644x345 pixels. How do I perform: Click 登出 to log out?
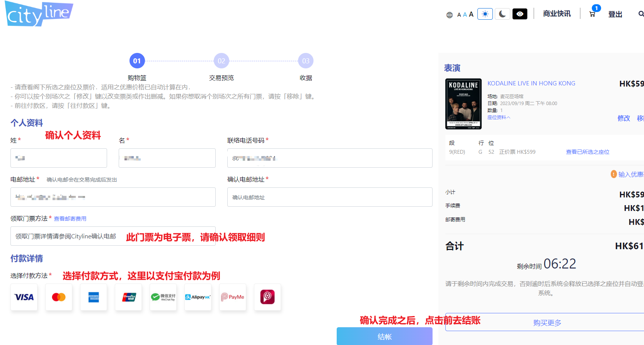(615, 14)
